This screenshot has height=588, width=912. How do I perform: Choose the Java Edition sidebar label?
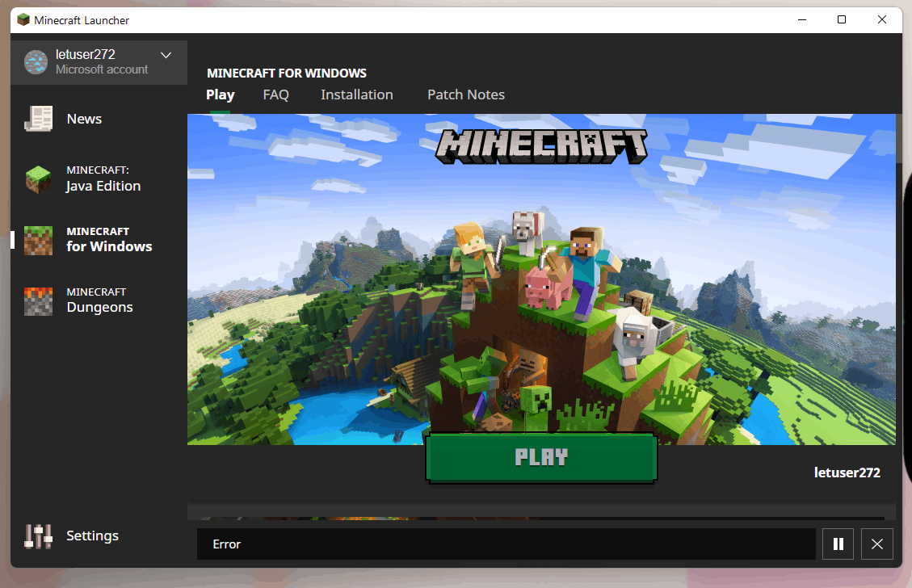103,186
